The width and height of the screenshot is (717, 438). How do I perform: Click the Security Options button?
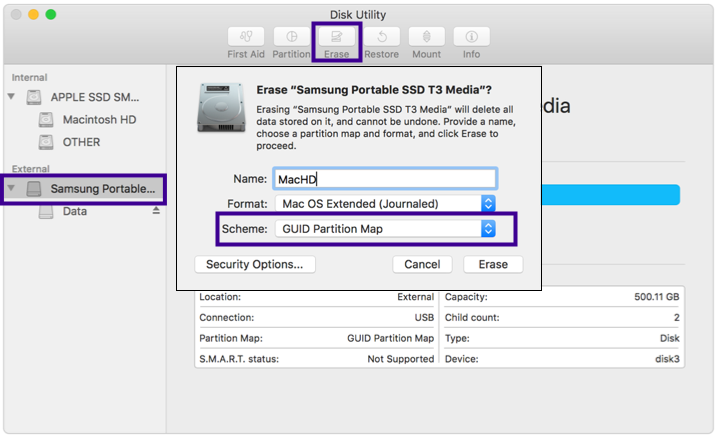(255, 265)
